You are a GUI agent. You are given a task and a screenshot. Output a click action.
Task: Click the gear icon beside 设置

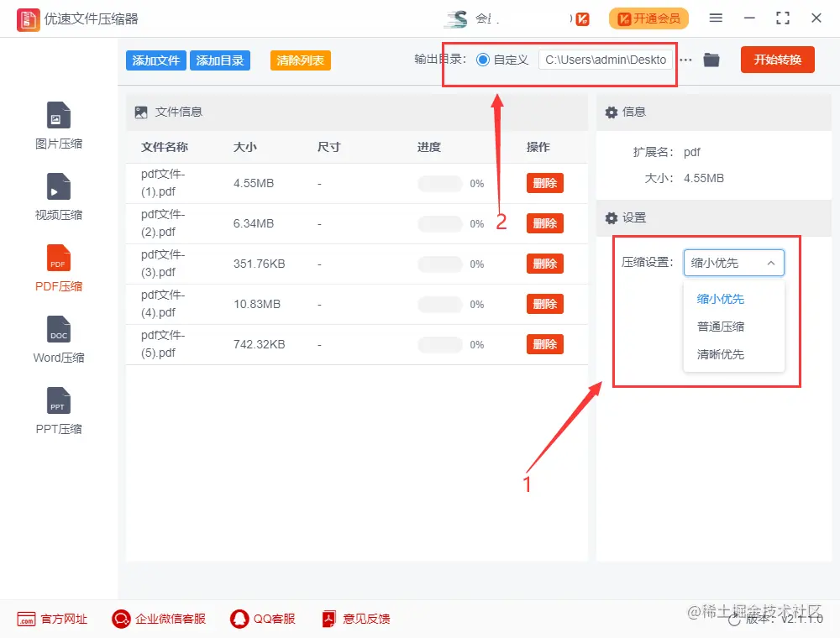612,217
